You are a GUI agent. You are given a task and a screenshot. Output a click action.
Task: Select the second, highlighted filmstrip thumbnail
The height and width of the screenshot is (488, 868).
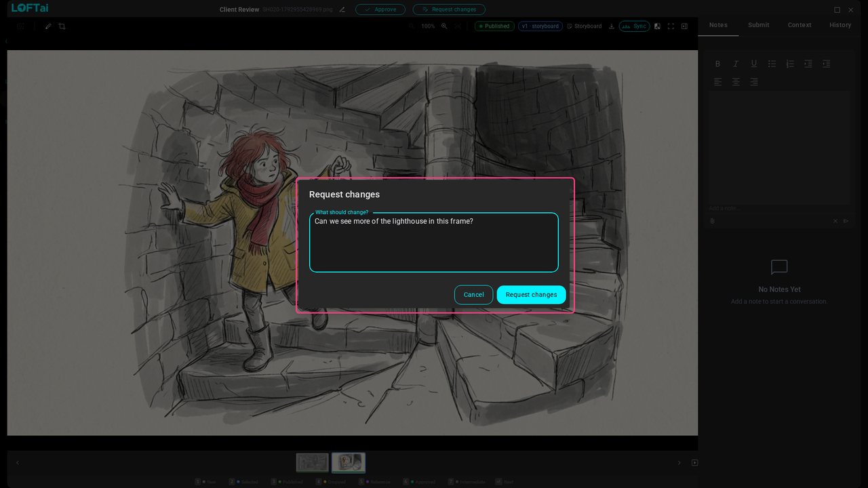pyautogui.click(x=349, y=463)
